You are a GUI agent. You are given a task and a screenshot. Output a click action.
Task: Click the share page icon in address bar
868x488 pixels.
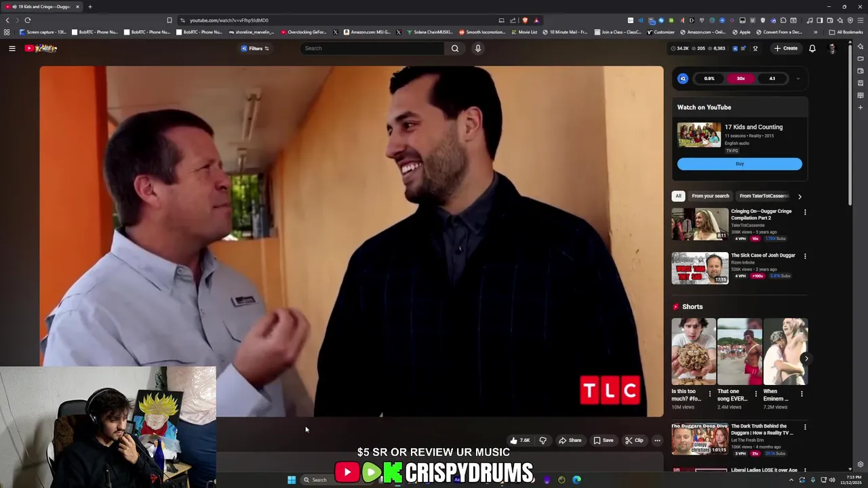coord(513,20)
